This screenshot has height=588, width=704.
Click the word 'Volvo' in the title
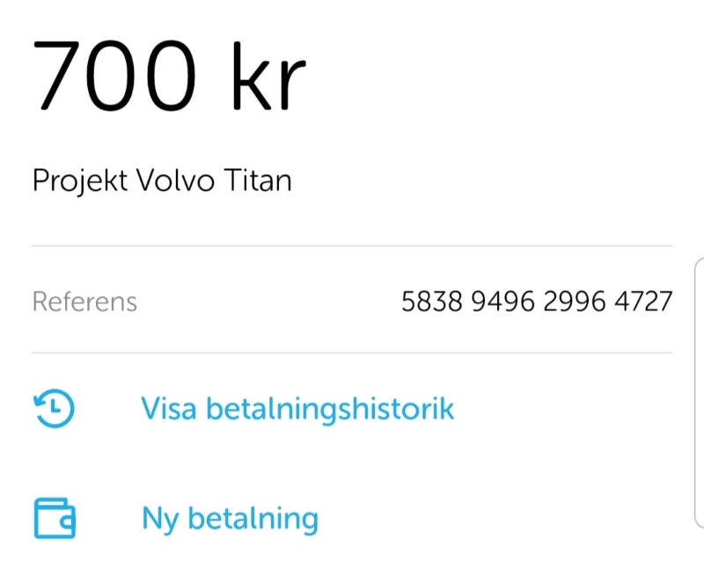[x=175, y=180]
